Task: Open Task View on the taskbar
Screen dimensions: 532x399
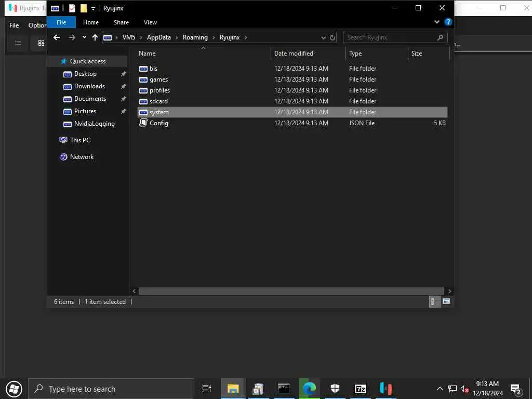Action: [206, 389]
